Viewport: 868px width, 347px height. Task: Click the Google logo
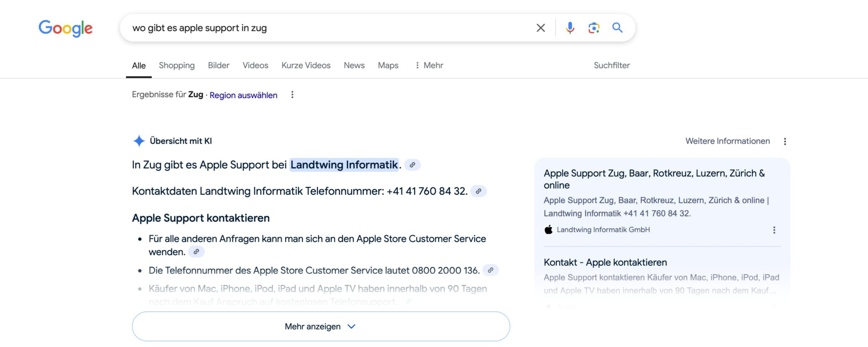66,28
